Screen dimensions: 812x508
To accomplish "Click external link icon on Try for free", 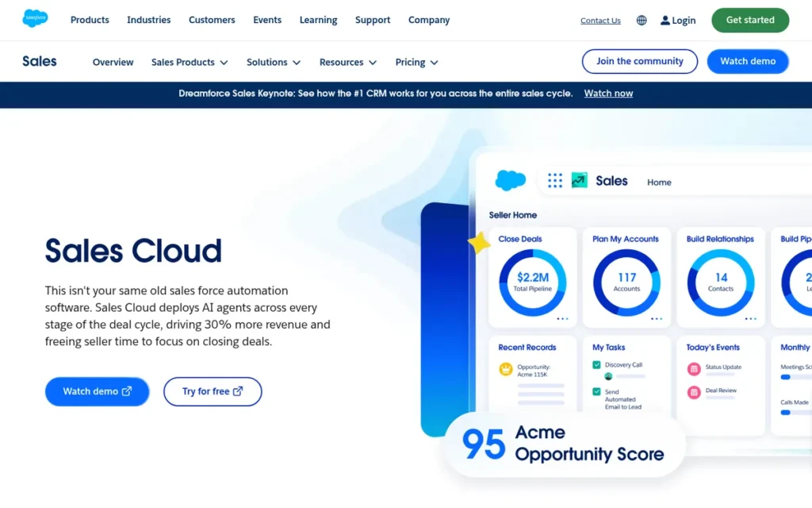I will (x=238, y=391).
